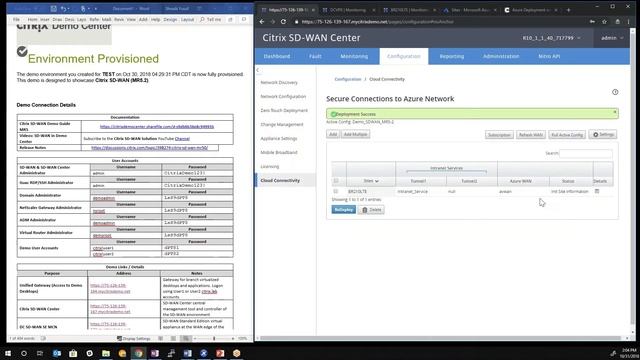Open the Administration tab
The image size is (640, 360).
click(x=501, y=56)
